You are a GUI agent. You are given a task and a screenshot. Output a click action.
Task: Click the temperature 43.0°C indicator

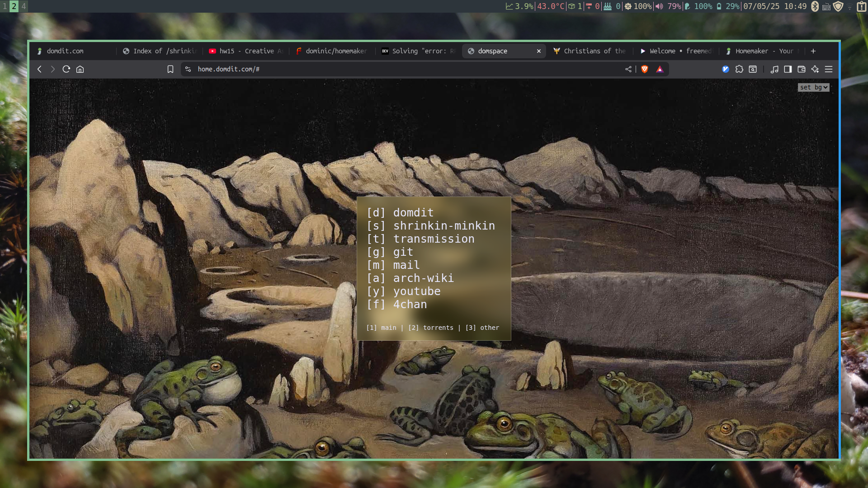(551, 6)
